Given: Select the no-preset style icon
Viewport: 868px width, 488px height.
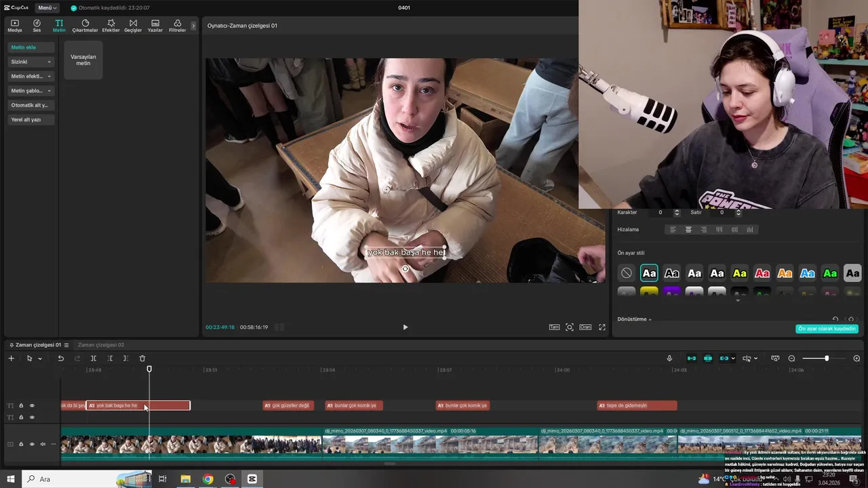Looking at the screenshot, I should 627,273.
